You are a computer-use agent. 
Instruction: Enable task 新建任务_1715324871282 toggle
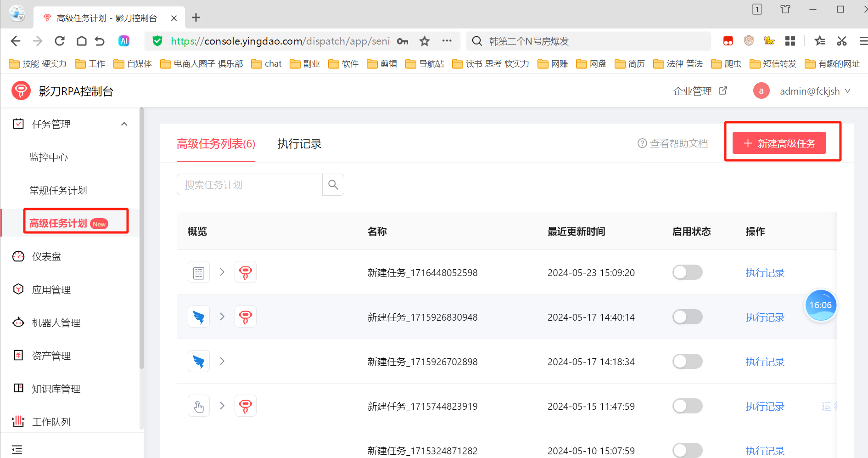point(688,451)
